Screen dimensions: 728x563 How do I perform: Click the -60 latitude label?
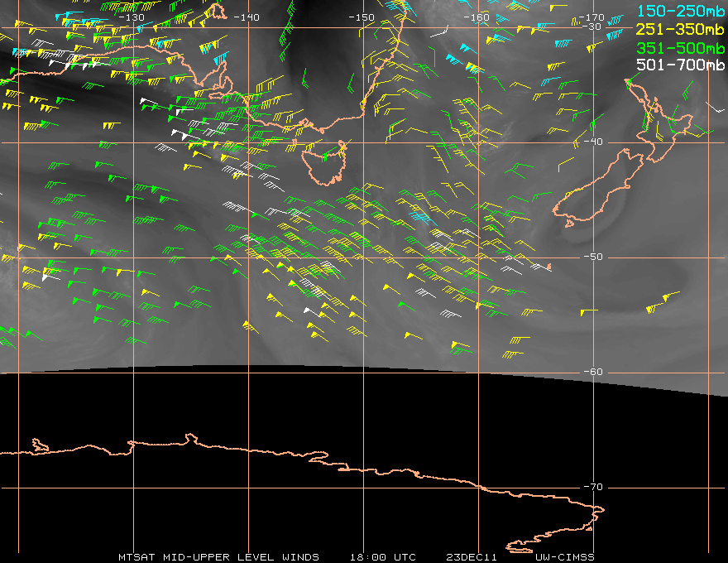pos(593,372)
